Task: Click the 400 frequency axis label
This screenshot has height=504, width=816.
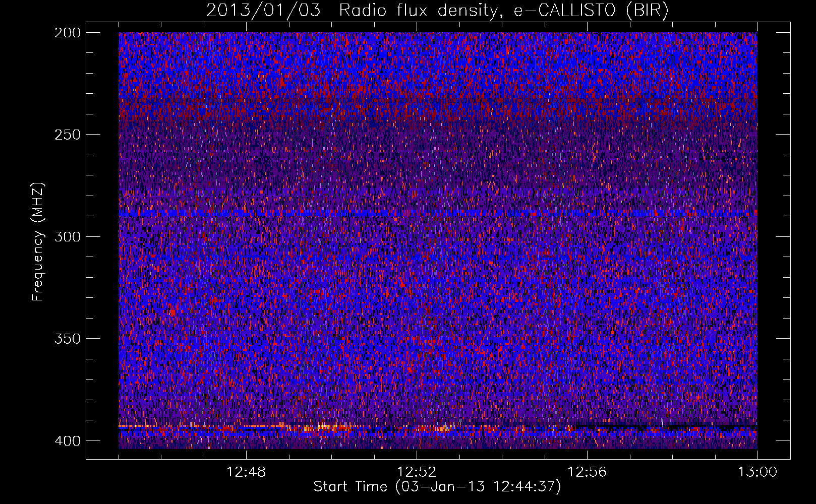Action: pos(67,440)
